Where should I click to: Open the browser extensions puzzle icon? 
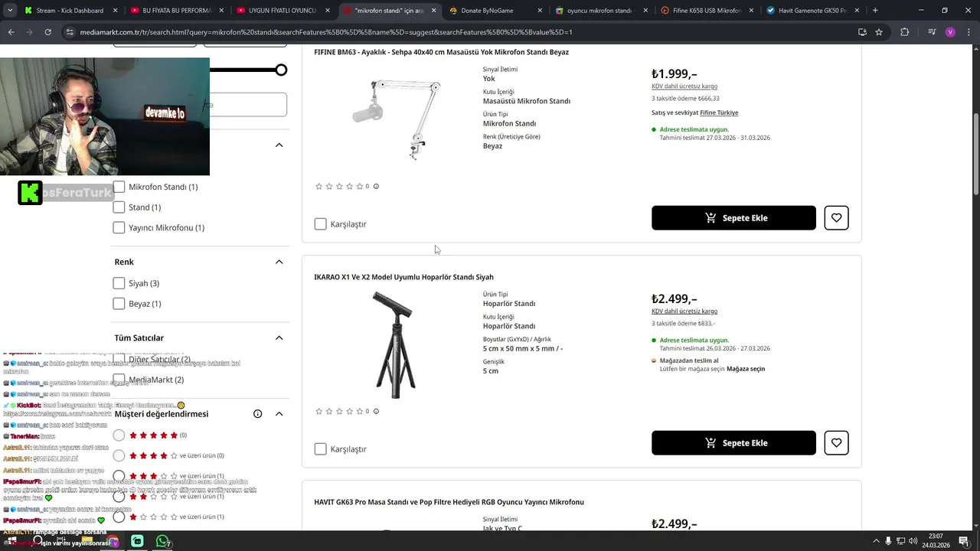[x=904, y=32]
